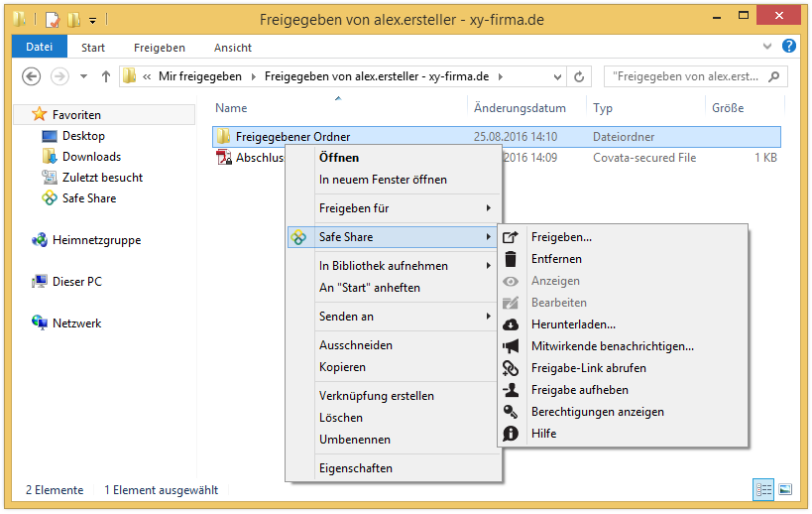Click the Favoriten star icon
This screenshot has height=514, width=812.
[x=40, y=114]
